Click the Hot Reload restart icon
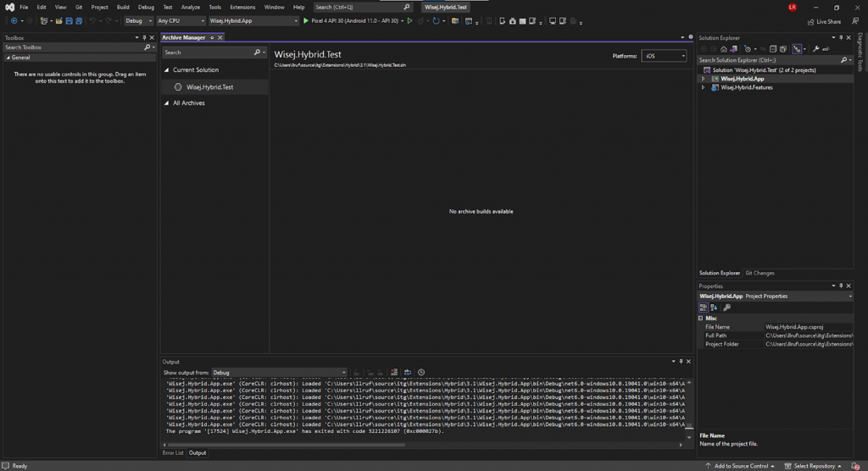This screenshot has width=868, height=471. (437, 21)
